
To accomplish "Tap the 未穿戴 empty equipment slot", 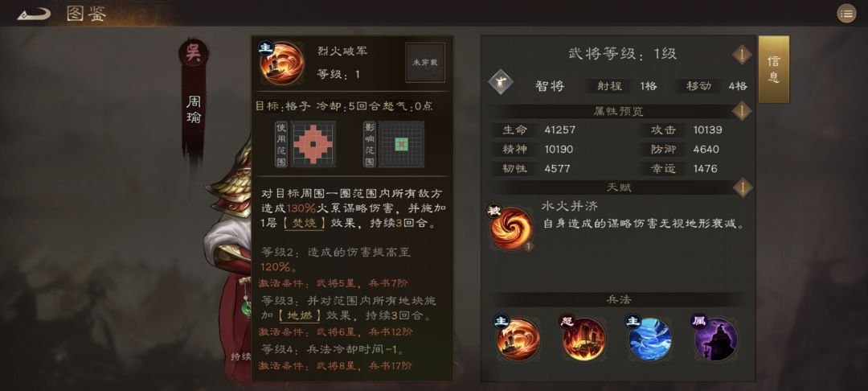I will point(425,63).
